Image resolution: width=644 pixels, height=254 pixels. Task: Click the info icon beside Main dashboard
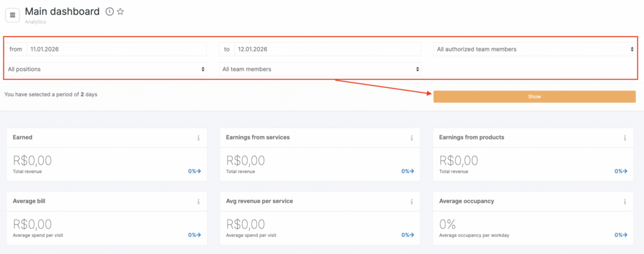pyautogui.click(x=109, y=12)
